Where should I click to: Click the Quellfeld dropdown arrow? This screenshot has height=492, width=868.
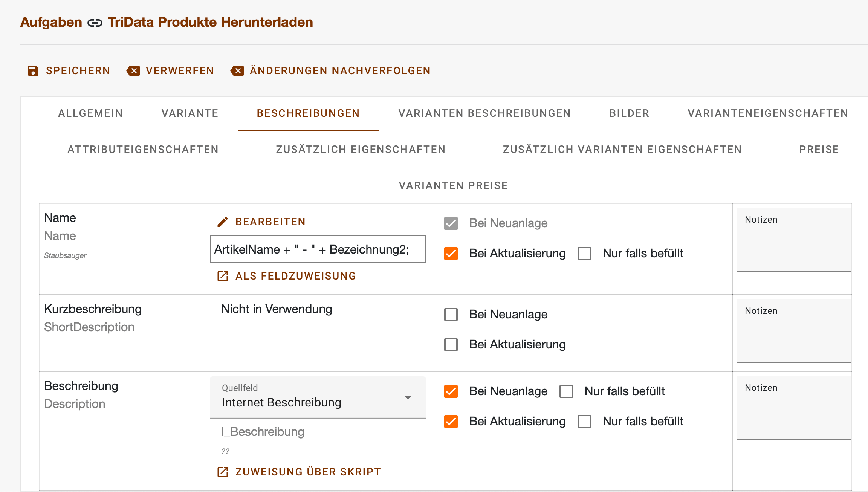[x=408, y=397]
